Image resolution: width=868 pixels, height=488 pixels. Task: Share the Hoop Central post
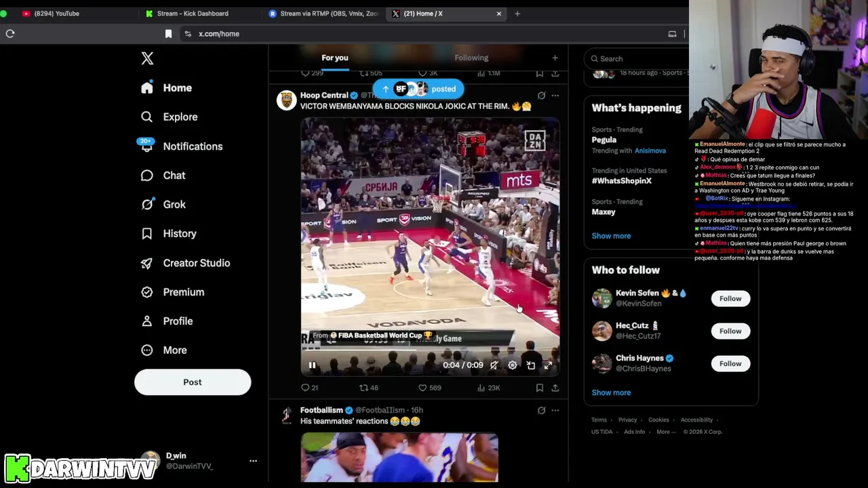tap(555, 388)
